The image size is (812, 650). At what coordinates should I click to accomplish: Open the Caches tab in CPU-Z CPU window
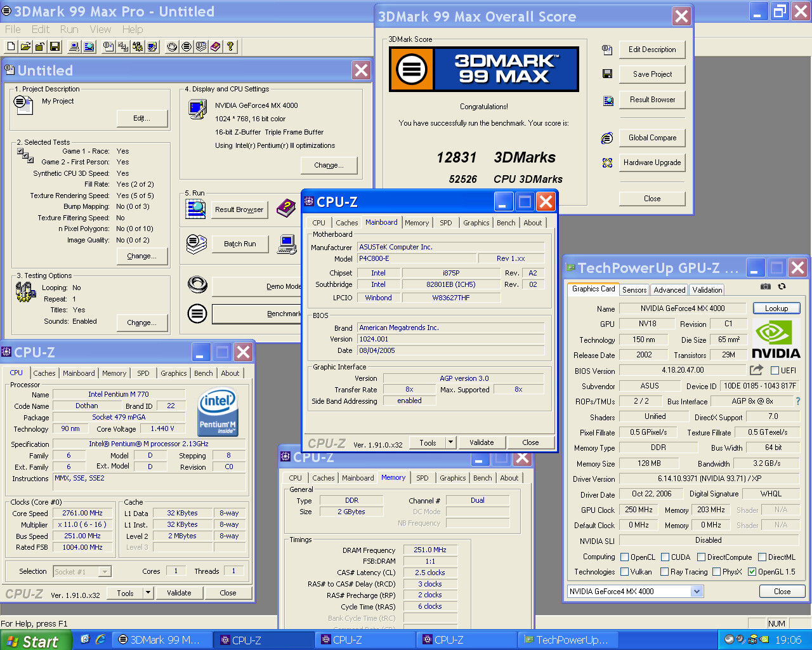point(44,373)
